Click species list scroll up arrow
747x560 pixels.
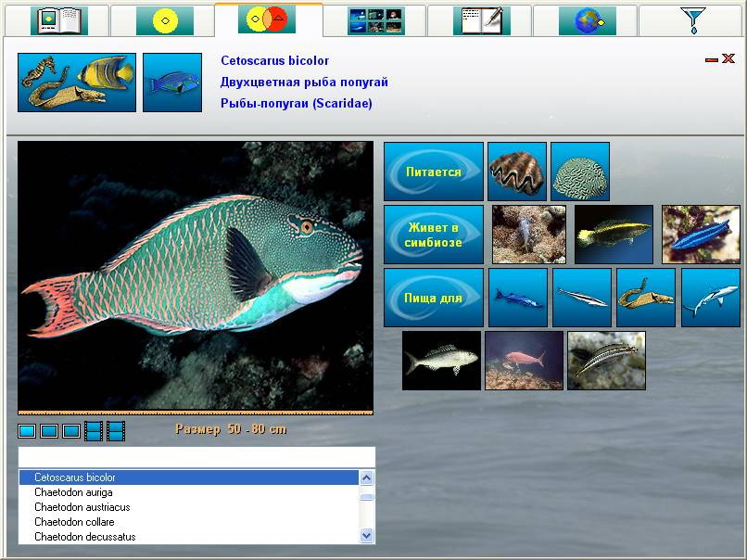click(366, 477)
